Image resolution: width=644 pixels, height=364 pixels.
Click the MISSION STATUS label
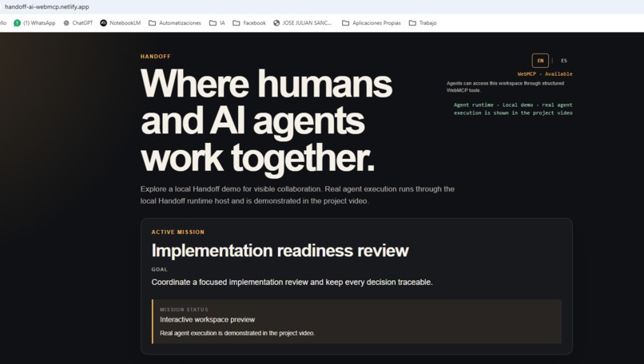(184, 310)
